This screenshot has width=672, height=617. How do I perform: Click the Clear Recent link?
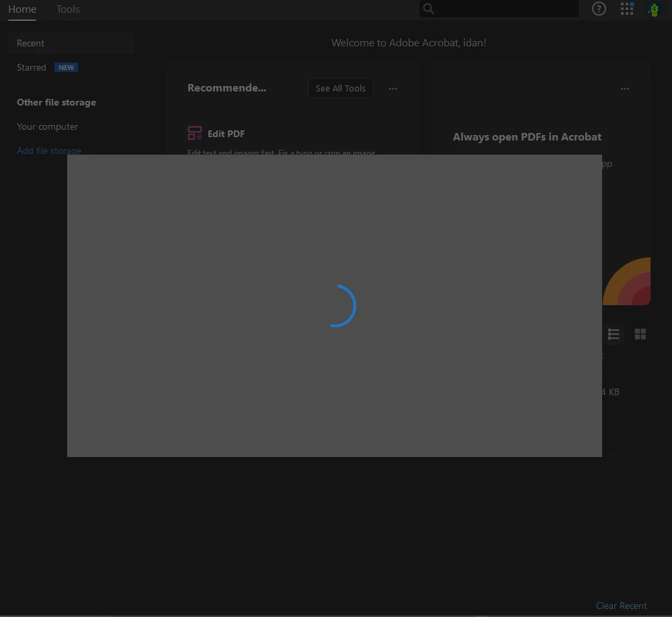click(621, 606)
